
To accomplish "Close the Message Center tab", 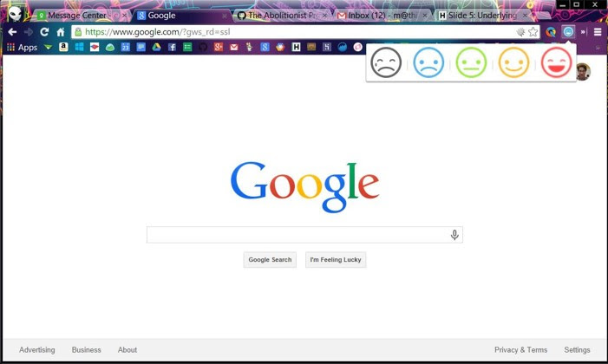I will [x=124, y=16].
